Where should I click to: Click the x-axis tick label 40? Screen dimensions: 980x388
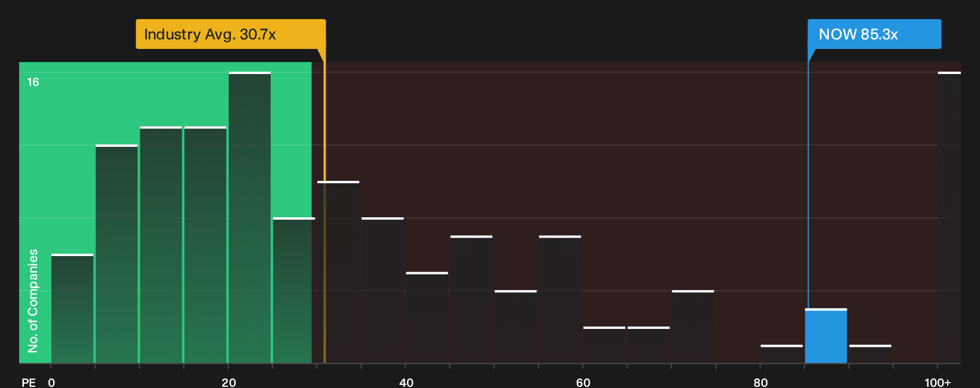pos(406,383)
